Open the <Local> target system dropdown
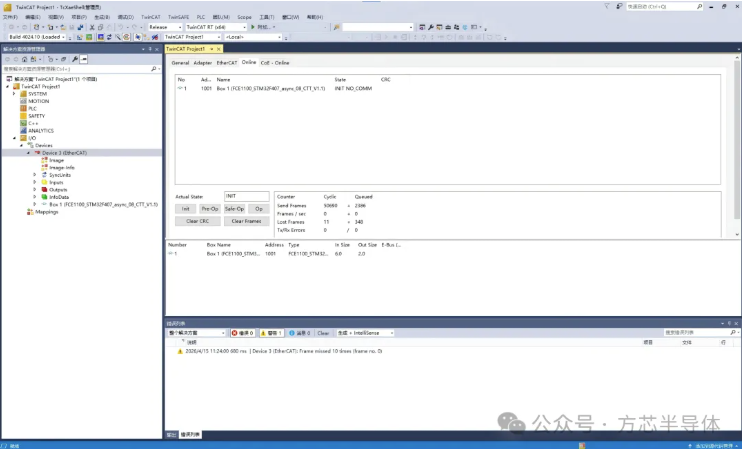 pos(253,37)
